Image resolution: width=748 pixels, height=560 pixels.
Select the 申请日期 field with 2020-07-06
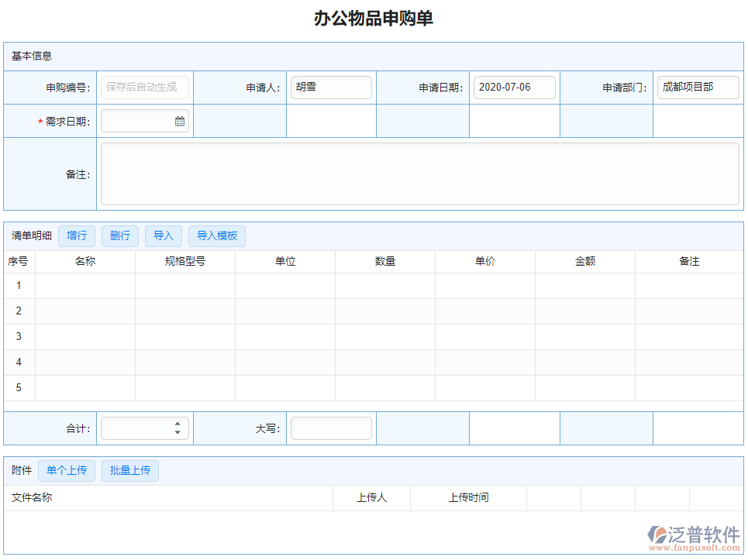pos(515,88)
